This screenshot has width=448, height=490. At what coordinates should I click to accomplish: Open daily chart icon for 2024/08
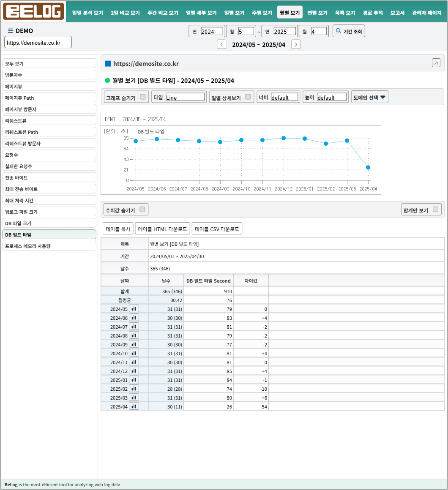(134, 335)
